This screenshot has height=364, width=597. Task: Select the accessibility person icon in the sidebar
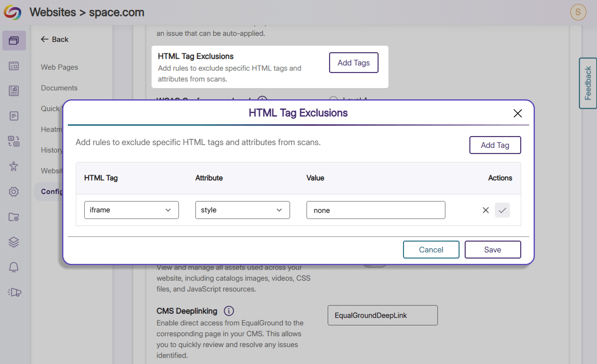point(14,166)
